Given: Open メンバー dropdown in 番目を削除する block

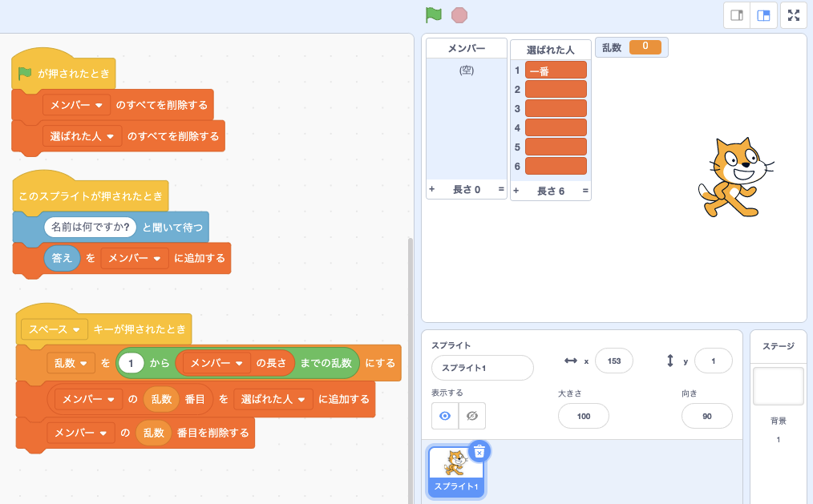Looking at the screenshot, I should 81,433.
